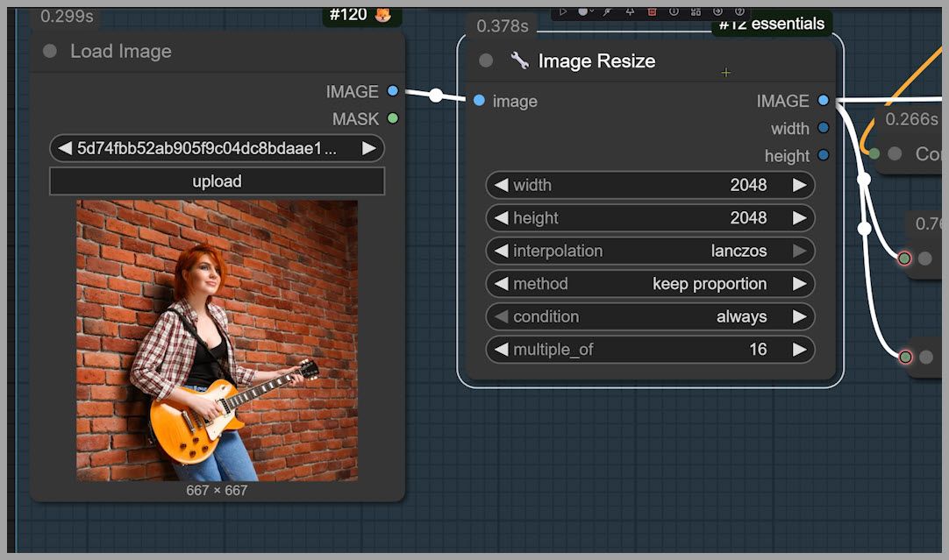Open the method keep proportion selector
This screenshot has width=949, height=560.
pos(649,284)
